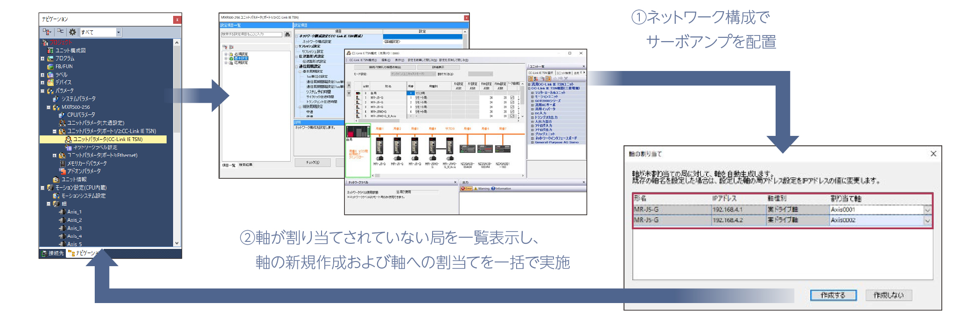The height and width of the screenshot is (318, 980).
Task: Click the binoculars search icon in parameter window
Action: pos(287,35)
